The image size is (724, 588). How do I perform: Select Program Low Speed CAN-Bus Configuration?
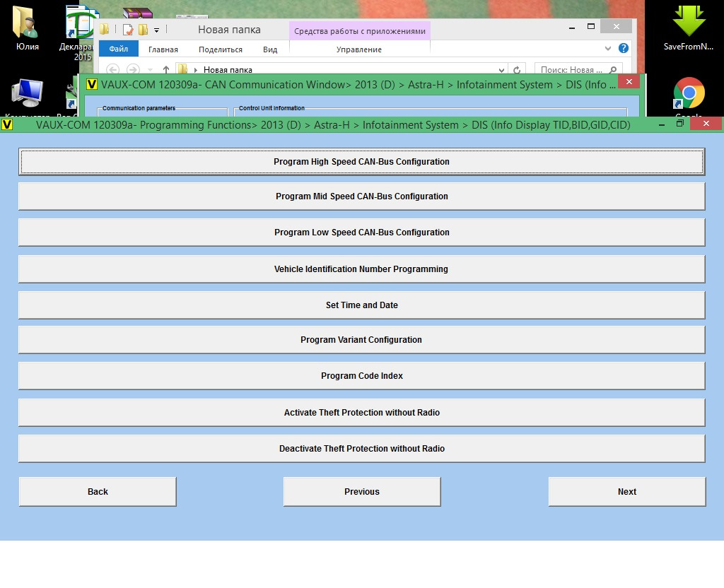(361, 232)
